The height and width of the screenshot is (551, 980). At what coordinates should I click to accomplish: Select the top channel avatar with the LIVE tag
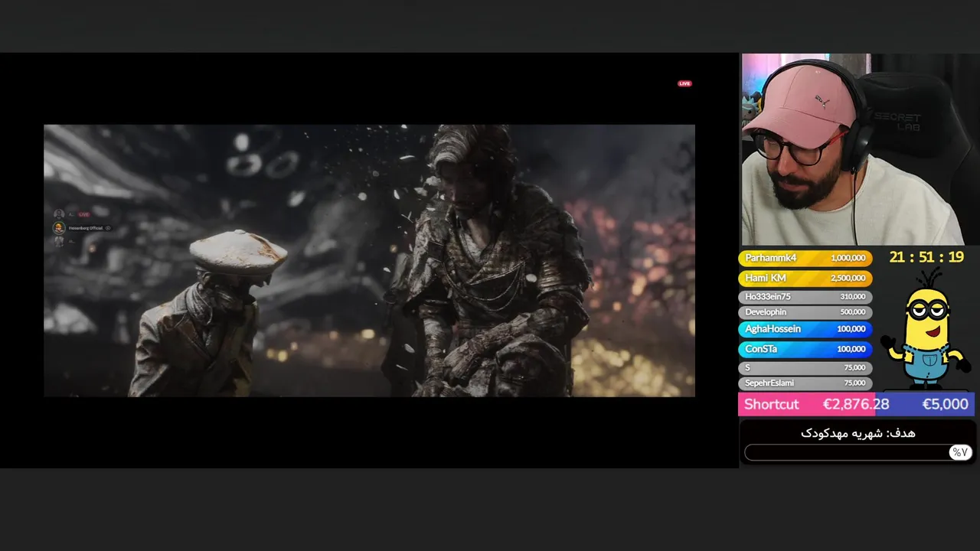(x=59, y=214)
